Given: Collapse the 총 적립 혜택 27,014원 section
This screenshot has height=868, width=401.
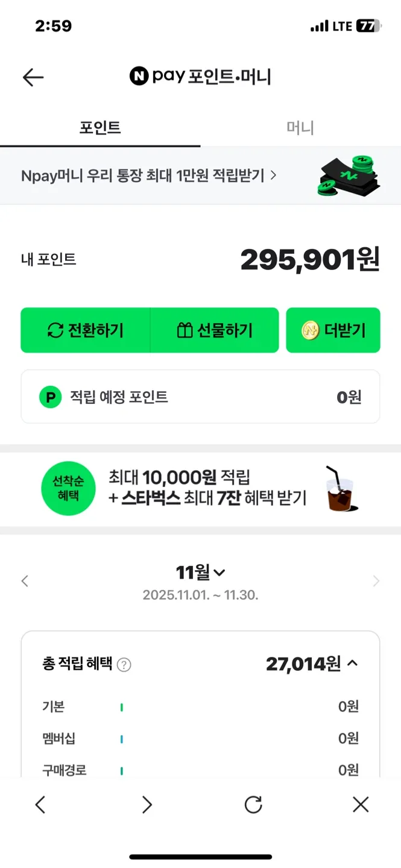Looking at the screenshot, I should pyautogui.click(x=353, y=664).
